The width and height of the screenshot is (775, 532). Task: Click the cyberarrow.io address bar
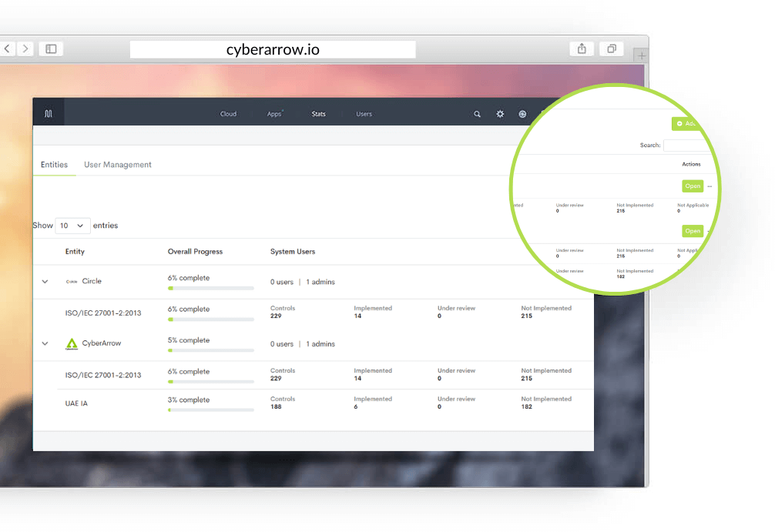click(273, 49)
